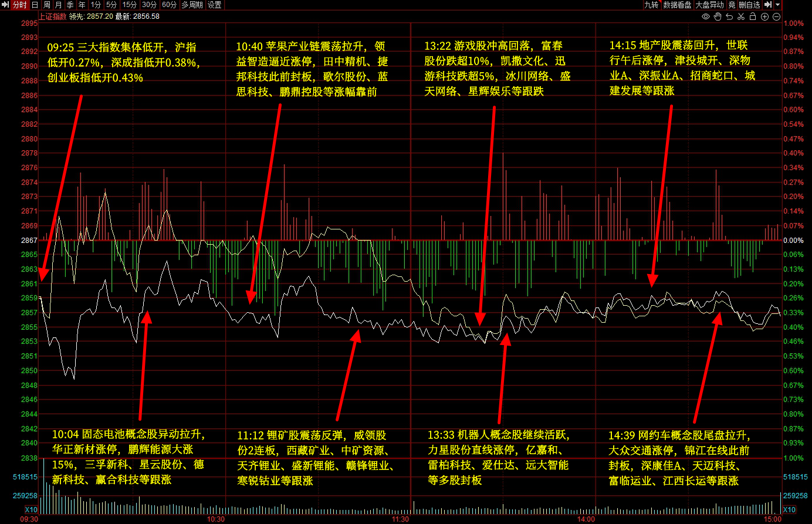Screen dimensions: 812x524
Task: Open the 数据看盘 panel
Action: [x=677, y=5]
